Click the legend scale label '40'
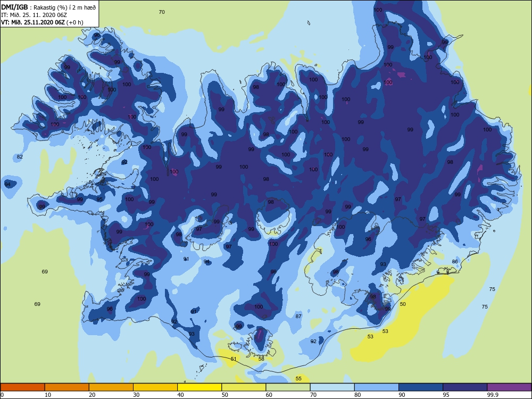532x399 pixels. (x=181, y=395)
